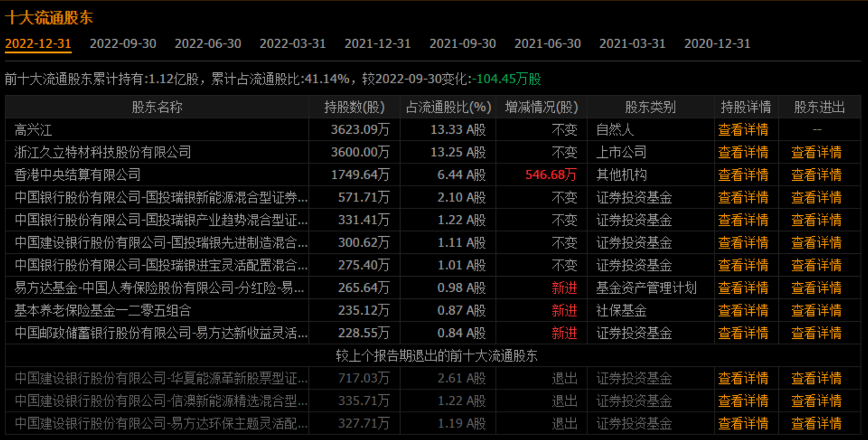This screenshot has width=868, height=440.
Task: Open the 2022-03-31 report date tab
Action: 293,43
